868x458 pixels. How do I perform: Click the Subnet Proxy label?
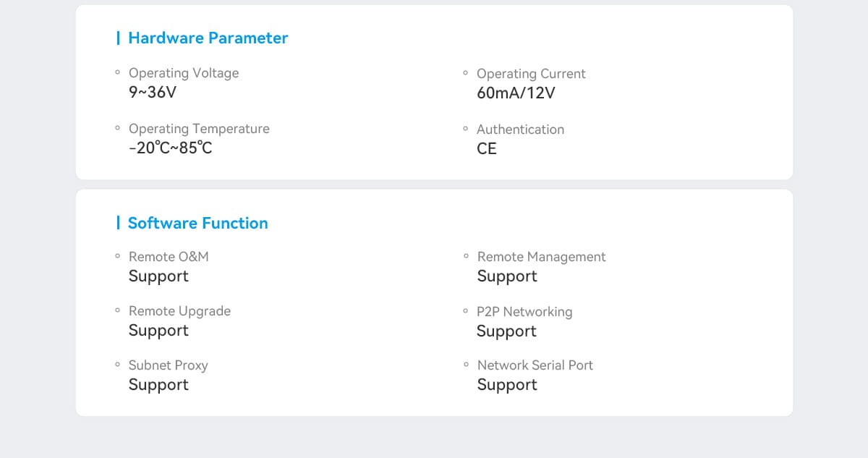tap(168, 365)
